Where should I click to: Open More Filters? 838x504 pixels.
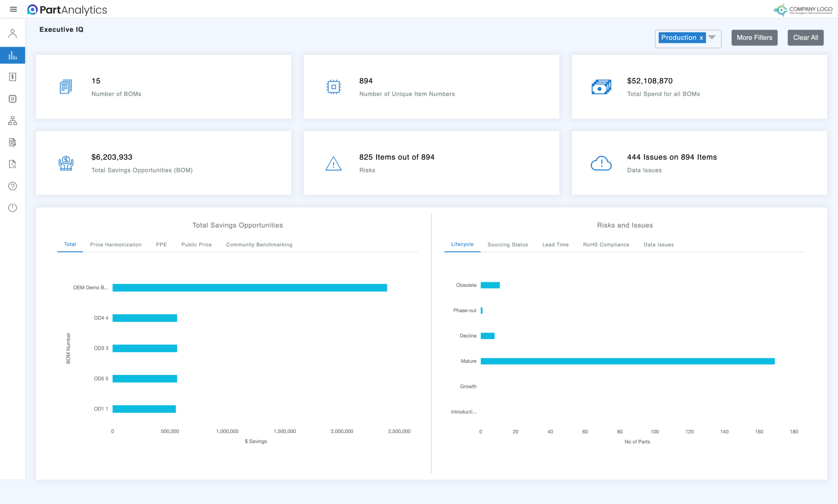click(x=755, y=38)
